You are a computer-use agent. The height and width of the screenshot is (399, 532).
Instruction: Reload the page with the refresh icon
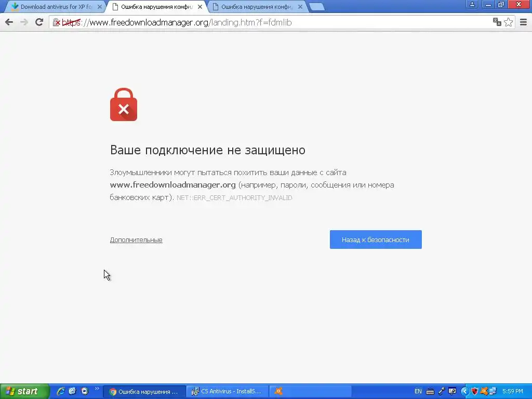(39, 22)
